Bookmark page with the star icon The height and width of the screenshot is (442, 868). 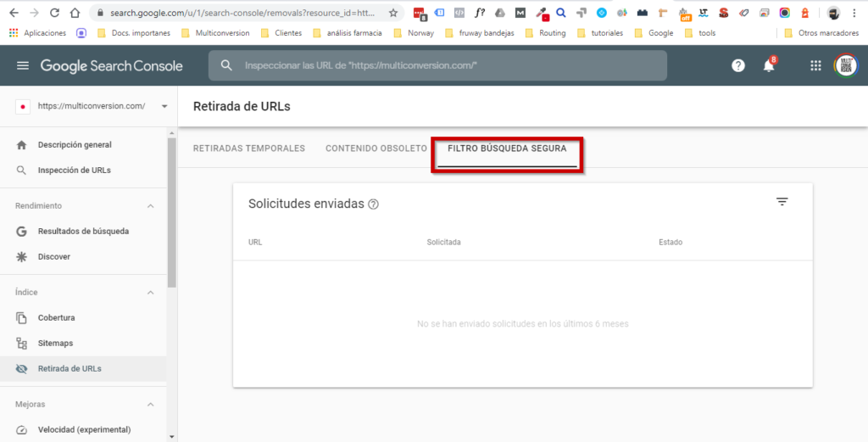(x=393, y=13)
